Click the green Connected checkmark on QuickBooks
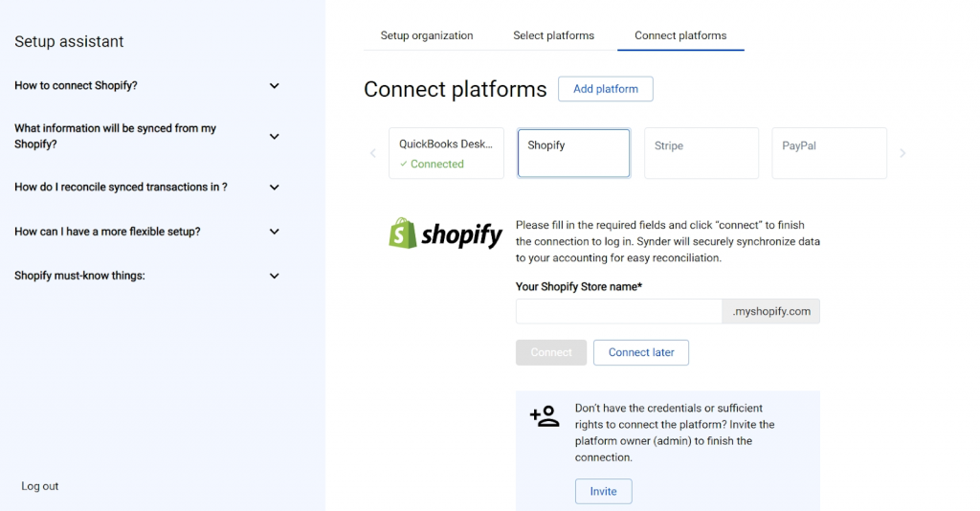The height and width of the screenshot is (511, 980). point(404,165)
